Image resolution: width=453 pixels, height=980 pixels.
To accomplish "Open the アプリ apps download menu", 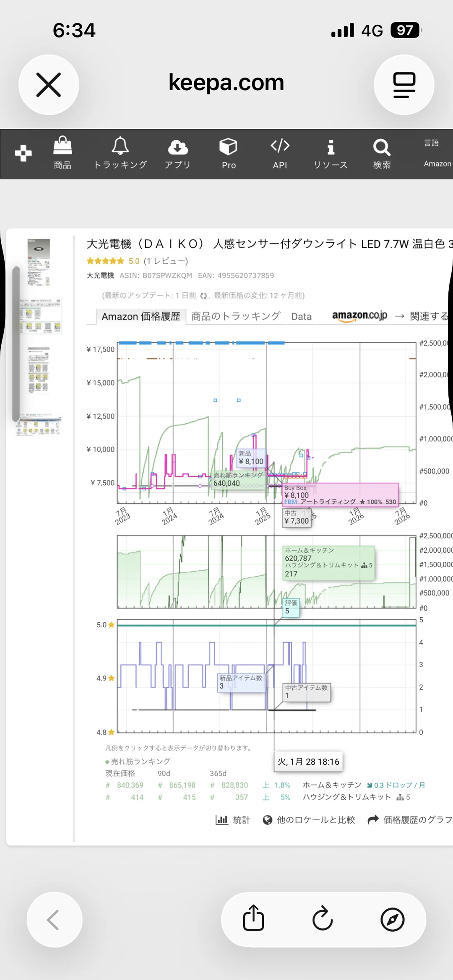I will [178, 153].
